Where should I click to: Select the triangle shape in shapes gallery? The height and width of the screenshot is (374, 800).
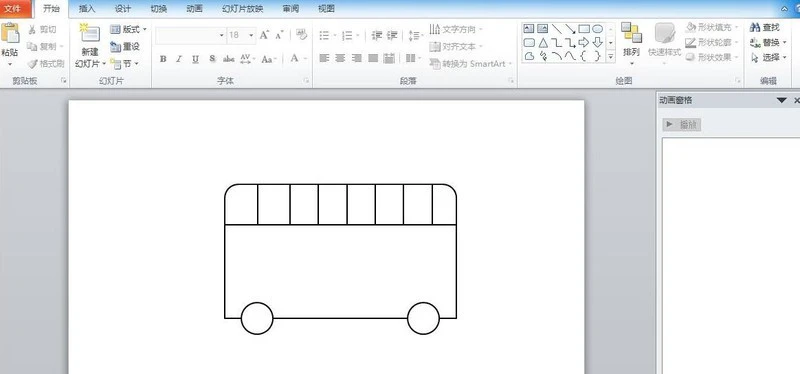[x=543, y=43]
